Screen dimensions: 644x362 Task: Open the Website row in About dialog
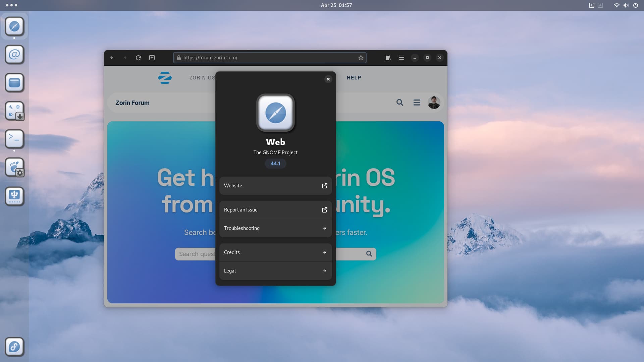click(x=275, y=186)
